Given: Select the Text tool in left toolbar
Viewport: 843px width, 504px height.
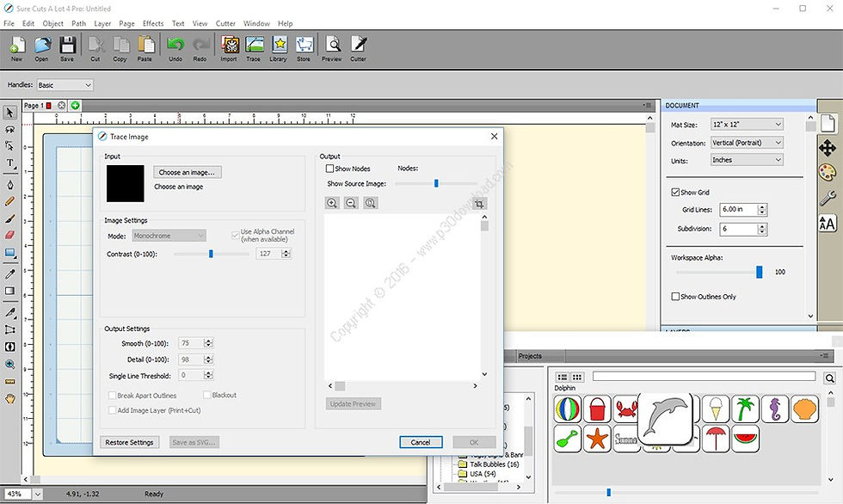Looking at the screenshot, I should pyautogui.click(x=9, y=163).
